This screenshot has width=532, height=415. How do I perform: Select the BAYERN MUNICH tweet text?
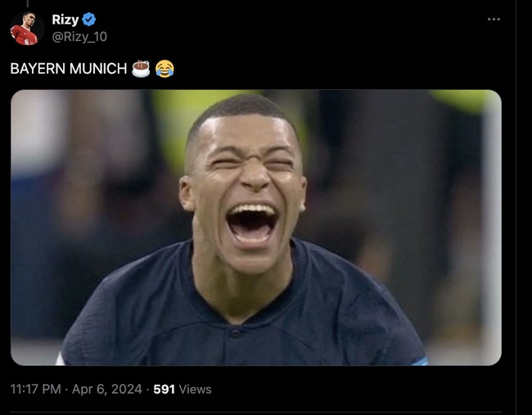[69, 69]
